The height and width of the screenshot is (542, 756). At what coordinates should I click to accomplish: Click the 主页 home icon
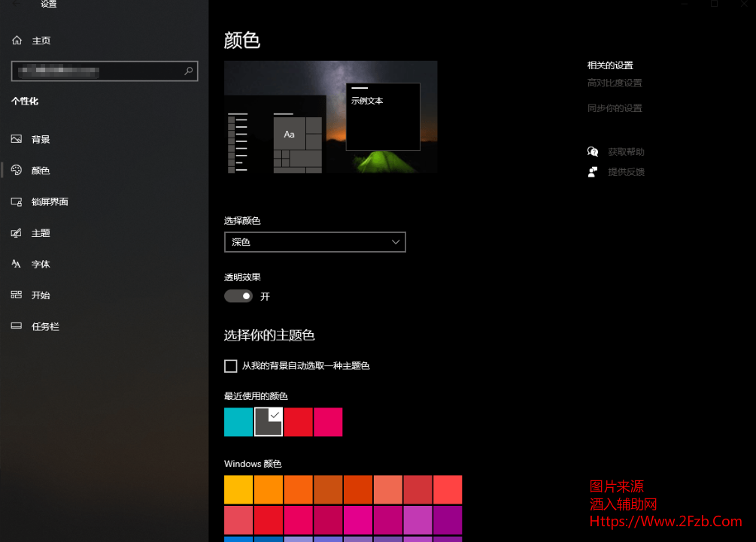click(x=17, y=41)
